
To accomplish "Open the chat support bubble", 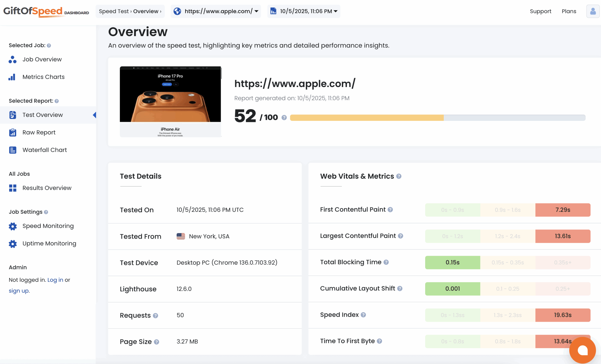I will (582, 350).
